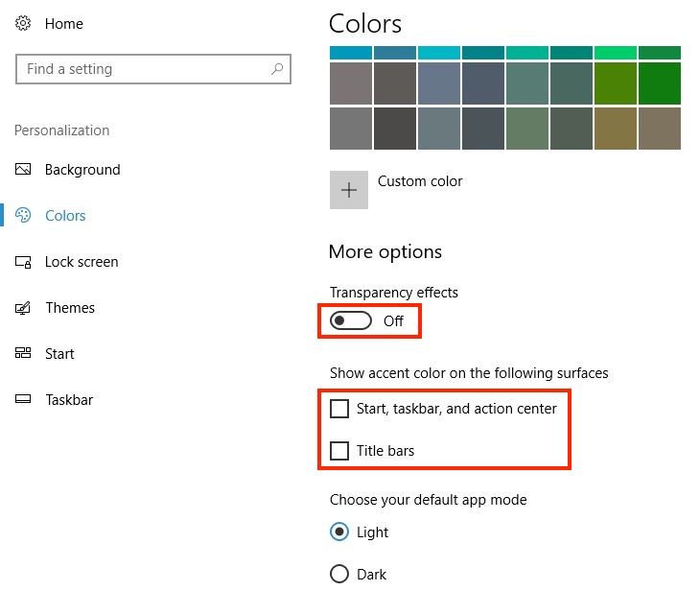The width and height of the screenshot is (700, 591).
Task: Click 'Show accent color on the following surfaces'
Action: tap(469, 373)
